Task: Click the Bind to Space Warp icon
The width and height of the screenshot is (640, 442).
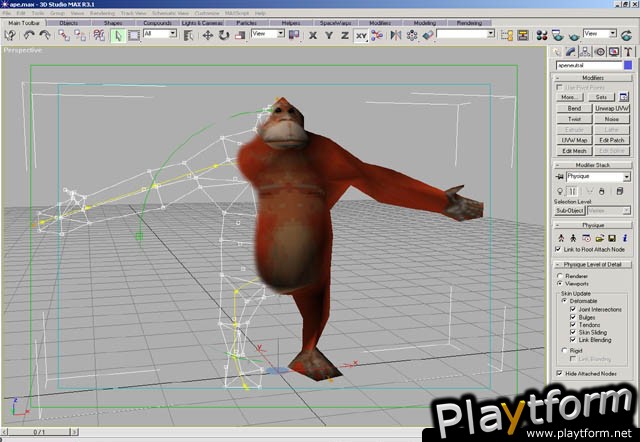Action: tap(99, 36)
